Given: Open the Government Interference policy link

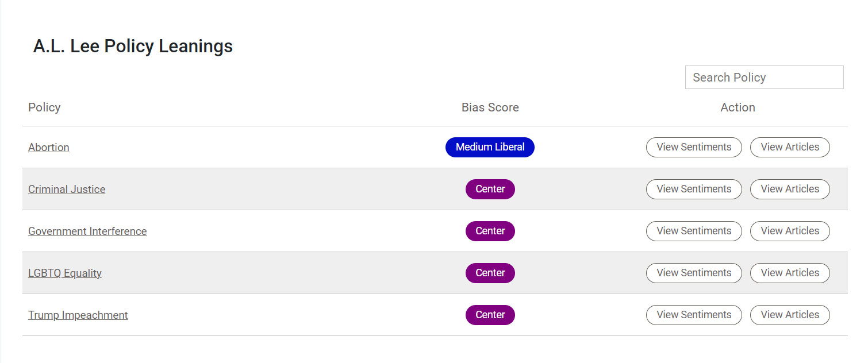Looking at the screenshot, I should (87, 231).
